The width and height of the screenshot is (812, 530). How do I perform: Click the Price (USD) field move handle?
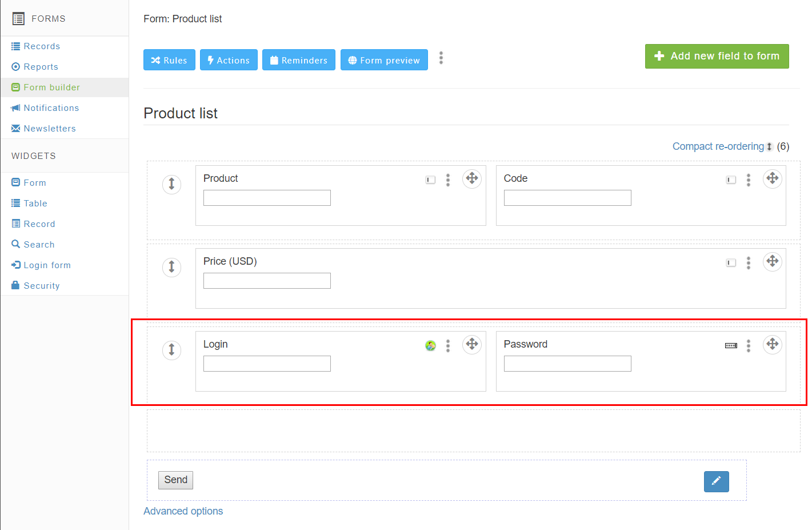click(x=773, y=261)
